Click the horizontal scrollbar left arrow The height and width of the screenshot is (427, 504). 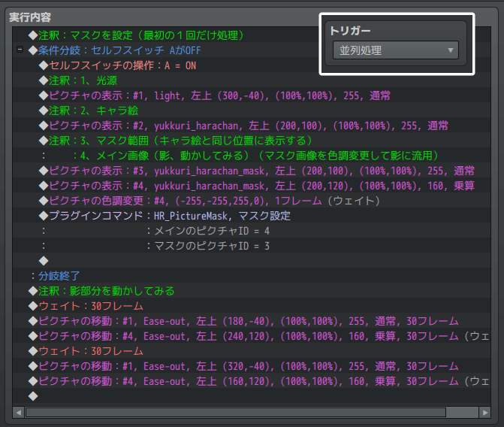coord(19,413)
